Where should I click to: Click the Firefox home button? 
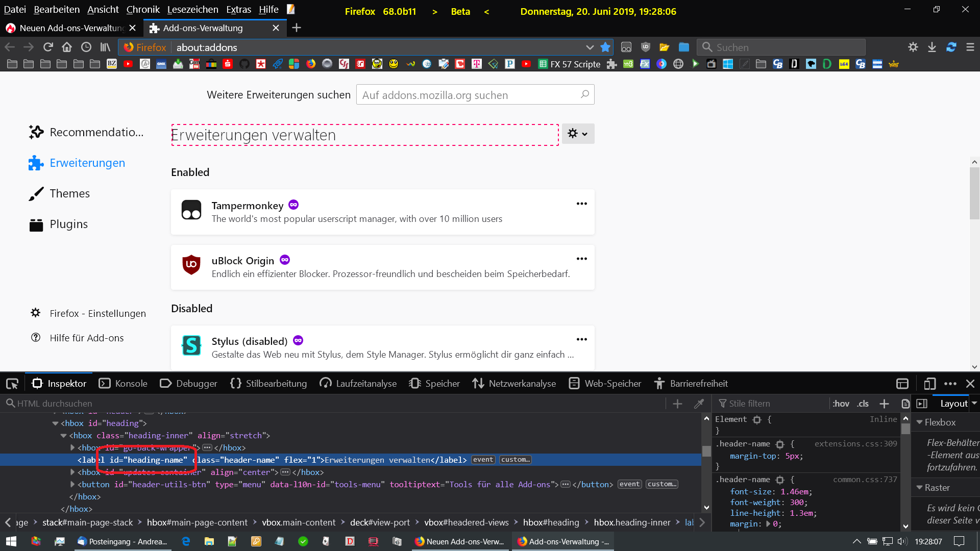coord(67,47)
